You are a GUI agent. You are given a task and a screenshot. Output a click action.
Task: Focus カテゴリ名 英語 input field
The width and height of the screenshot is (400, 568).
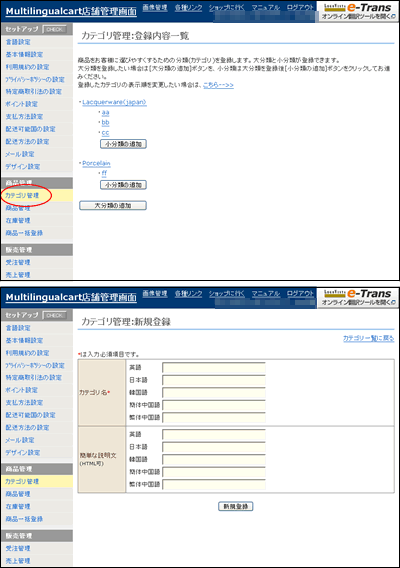pos(214,368)
